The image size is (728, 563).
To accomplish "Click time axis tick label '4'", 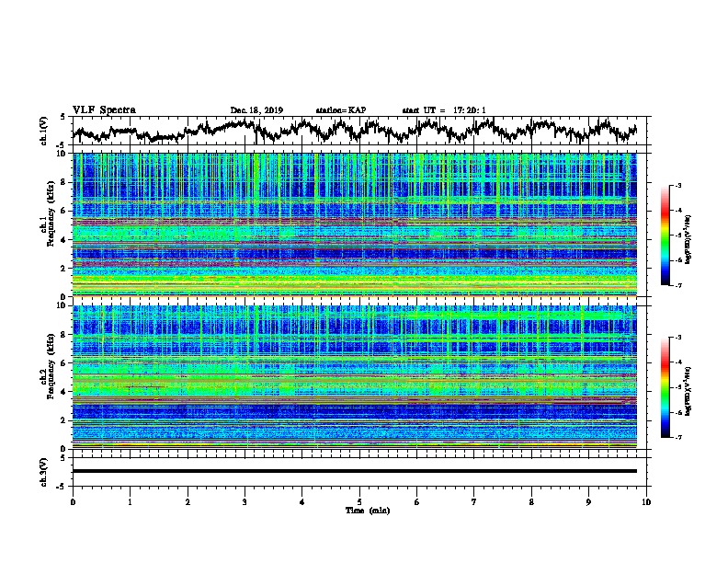I will (x=302, y=502).
